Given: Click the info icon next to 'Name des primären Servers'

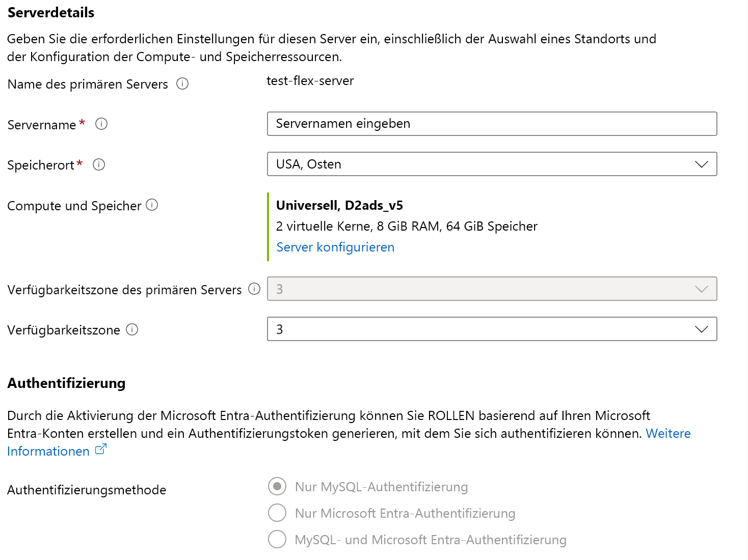Looking at the screenshot, I should tap(182, 83).
